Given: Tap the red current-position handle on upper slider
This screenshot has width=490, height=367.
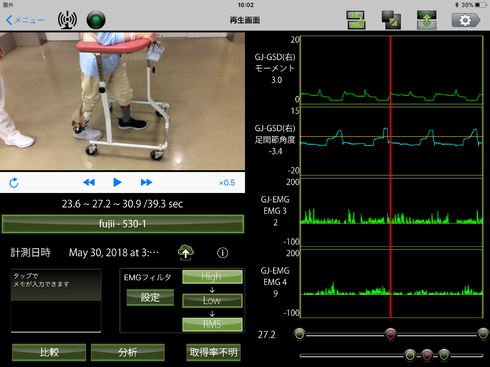Looking at the screenshot, I should (390, 334).
